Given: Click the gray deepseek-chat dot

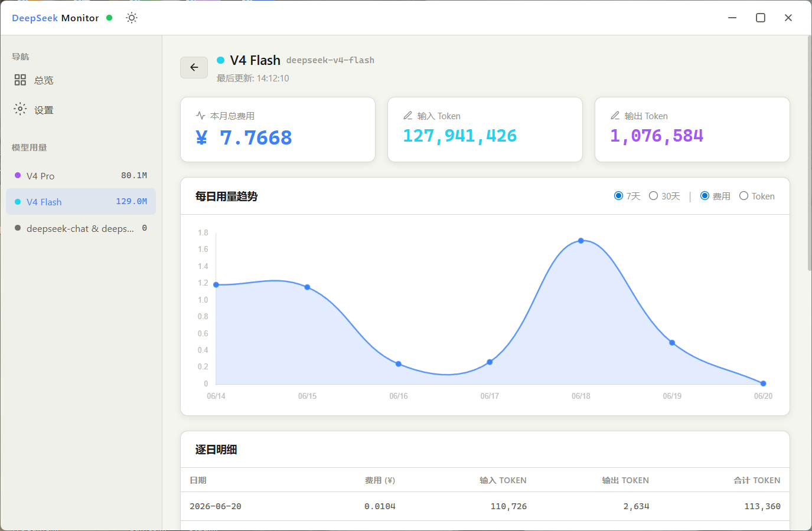Looking at the screenshot, I should [x=18, y=228].
